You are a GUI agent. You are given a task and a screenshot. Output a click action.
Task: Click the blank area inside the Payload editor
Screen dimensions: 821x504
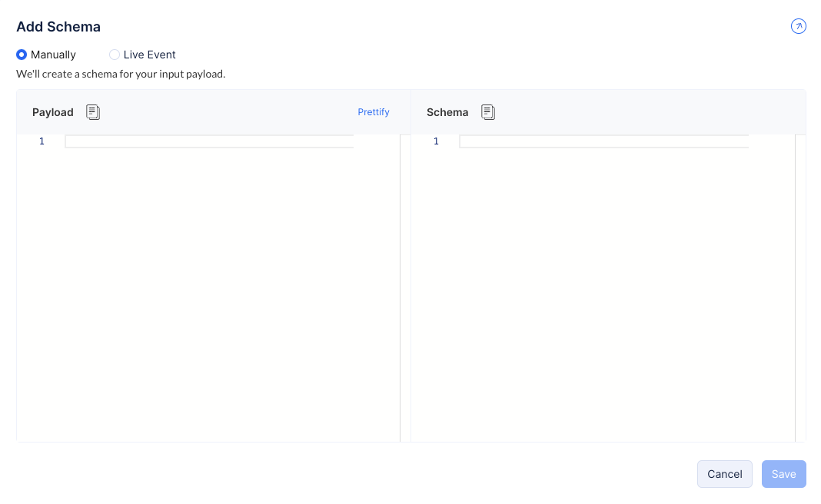click(209, 292)
